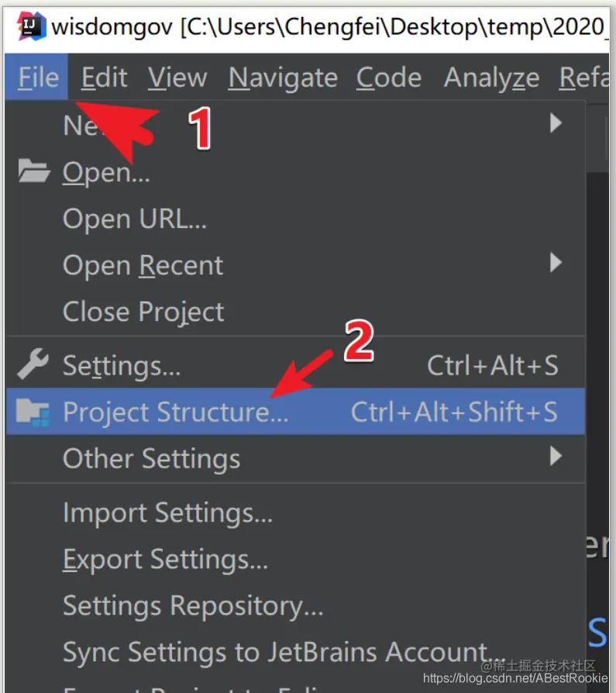Open the View menu
The width and height of the screenshot is (616, 693).
tap(177, 78)
